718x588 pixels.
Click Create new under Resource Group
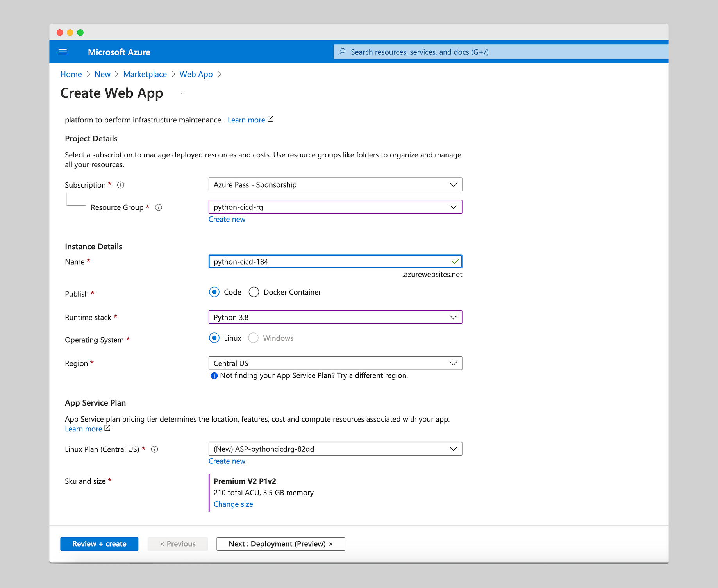pos(227,220)
